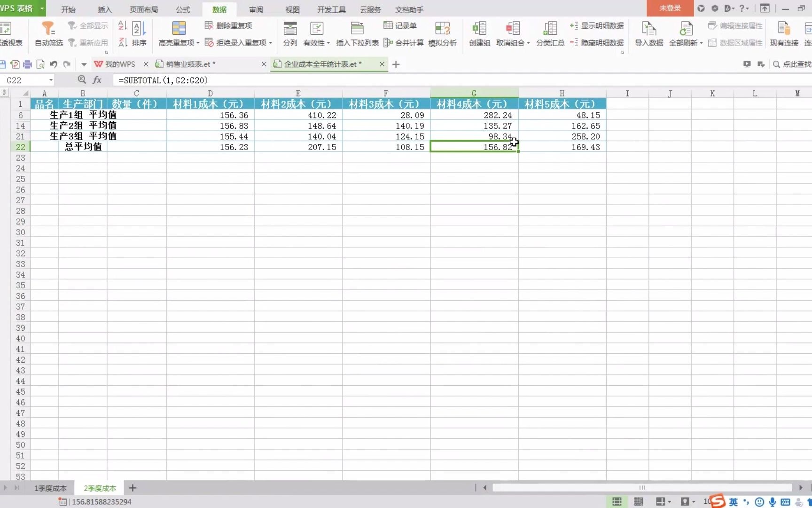Image resolution: width=812 pixels, height=508 pixels.
Task: Open the 视图 View tab
Action: point(292,9)
